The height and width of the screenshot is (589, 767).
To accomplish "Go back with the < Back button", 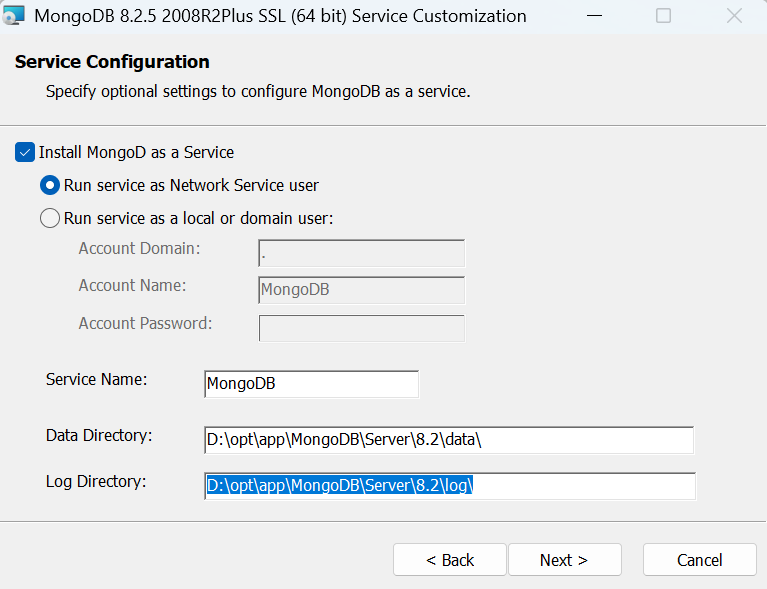I will (x=450, y=560).
